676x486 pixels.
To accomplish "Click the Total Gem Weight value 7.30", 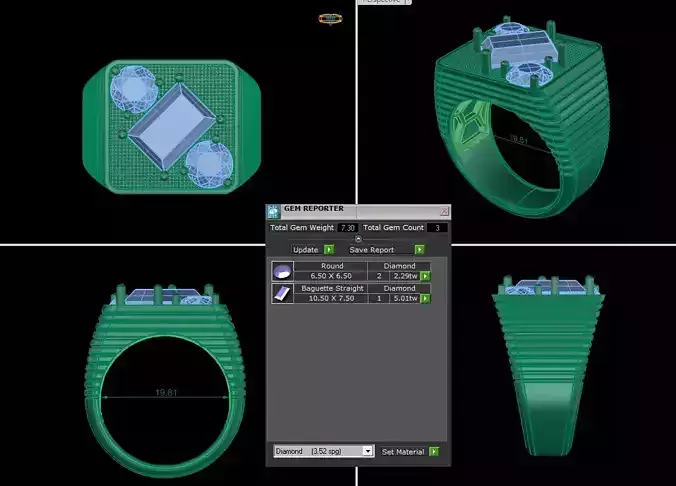I will coord(347,228).
